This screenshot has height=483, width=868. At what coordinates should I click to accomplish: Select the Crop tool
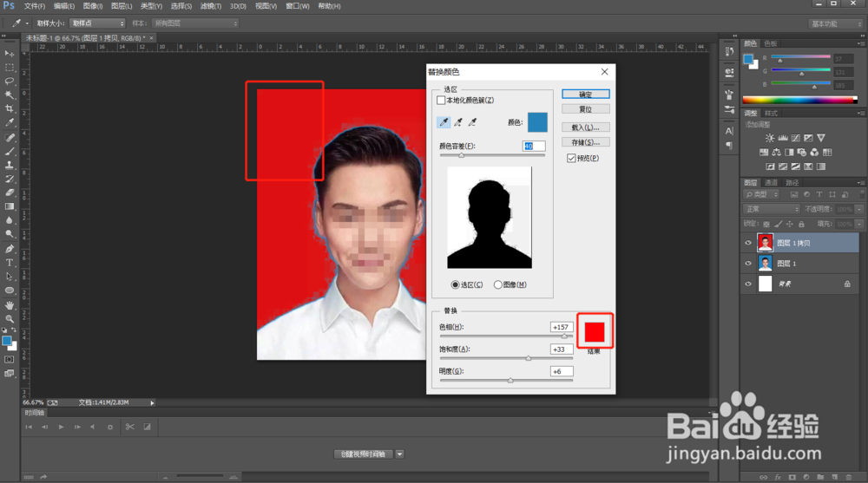click(10, 109)
